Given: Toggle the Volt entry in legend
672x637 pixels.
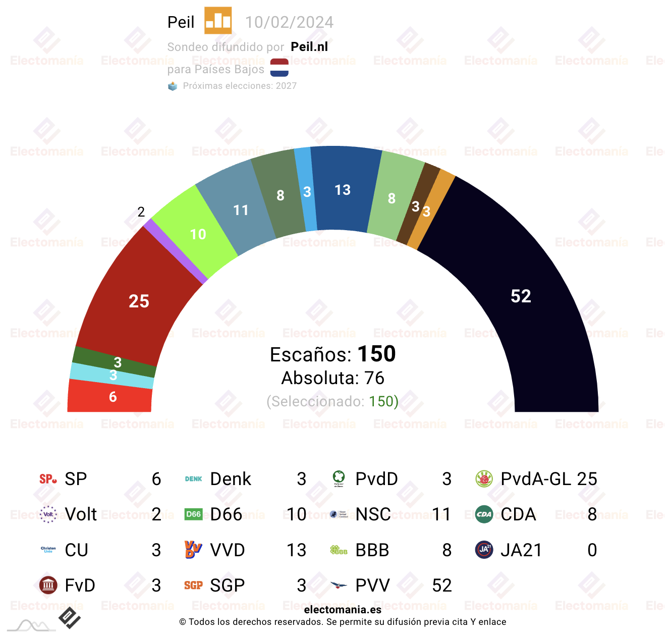Looking at the screenshot, I should click(100, 514).
